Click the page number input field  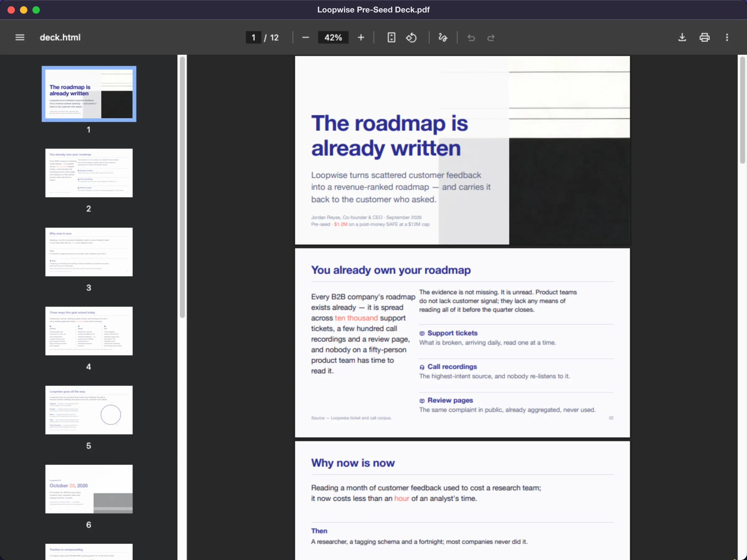click(253, 37)
